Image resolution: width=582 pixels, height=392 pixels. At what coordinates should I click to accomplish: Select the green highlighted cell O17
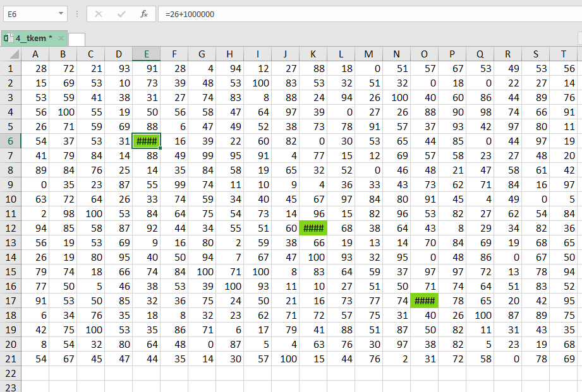(x=424, y=301)
